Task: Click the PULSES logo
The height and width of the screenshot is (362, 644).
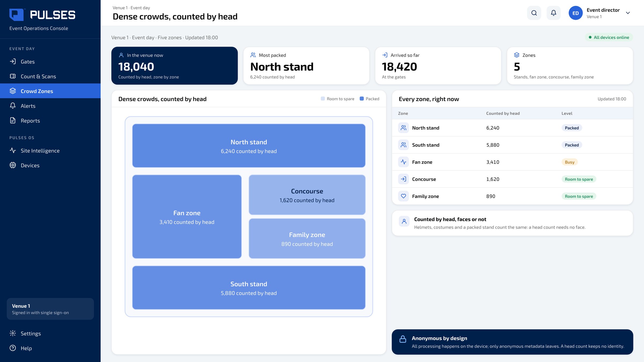Action: (x=42, y=15)
